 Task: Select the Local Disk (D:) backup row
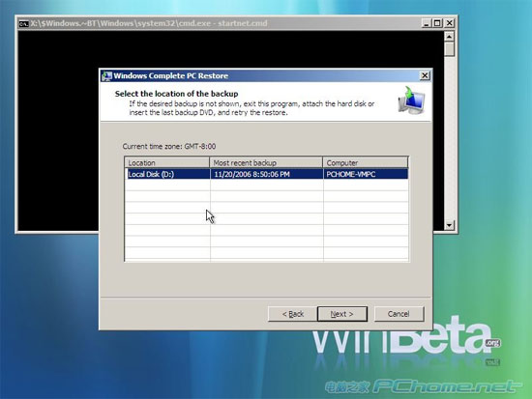tap(266, 174)
